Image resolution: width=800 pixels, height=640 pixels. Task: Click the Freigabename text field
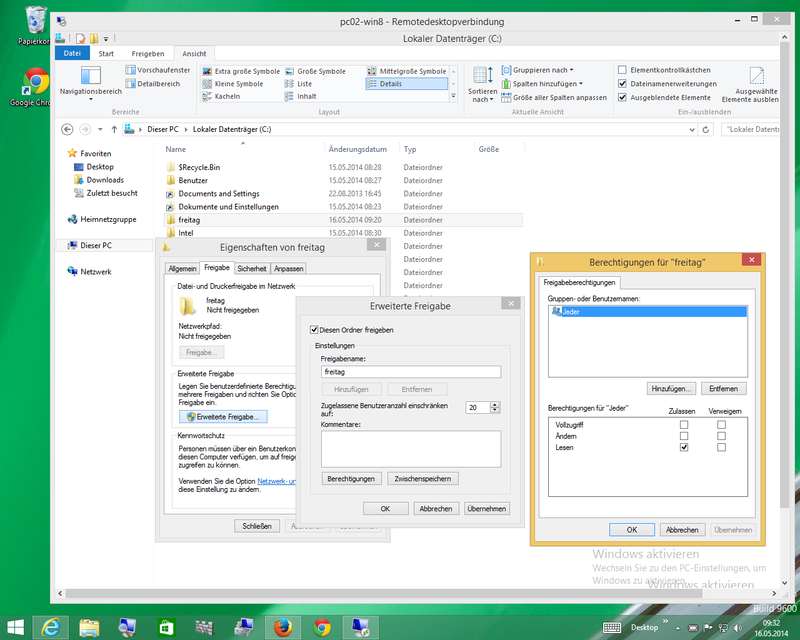point(410,371)
